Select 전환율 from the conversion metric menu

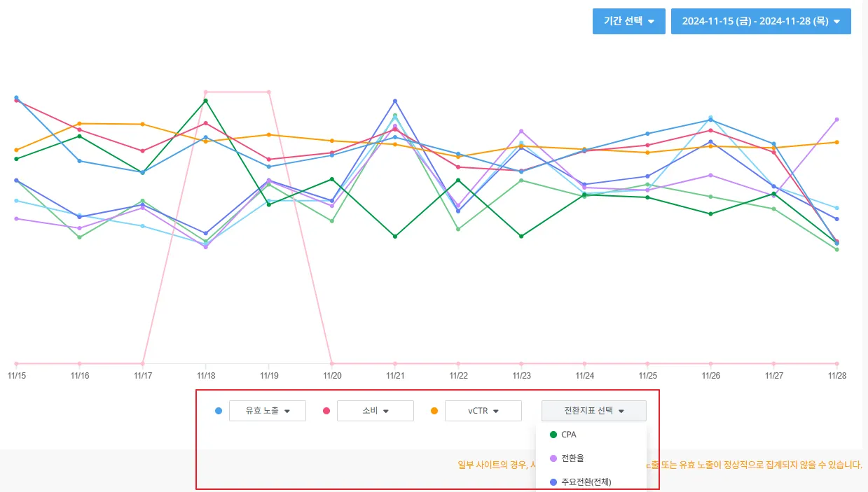[x=572, y=458]
